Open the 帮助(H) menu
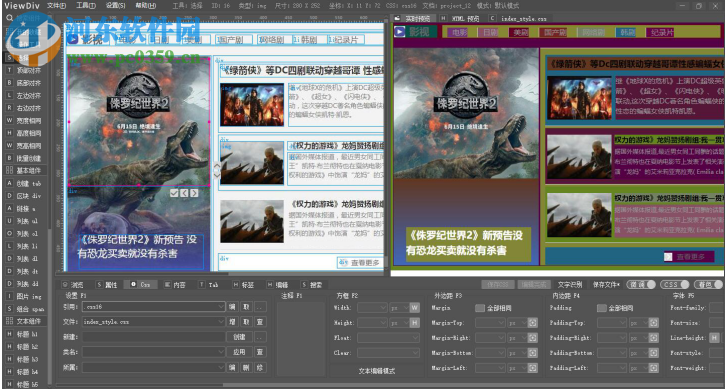The height and width of the screenshot is (392, 727). point(145,6)
